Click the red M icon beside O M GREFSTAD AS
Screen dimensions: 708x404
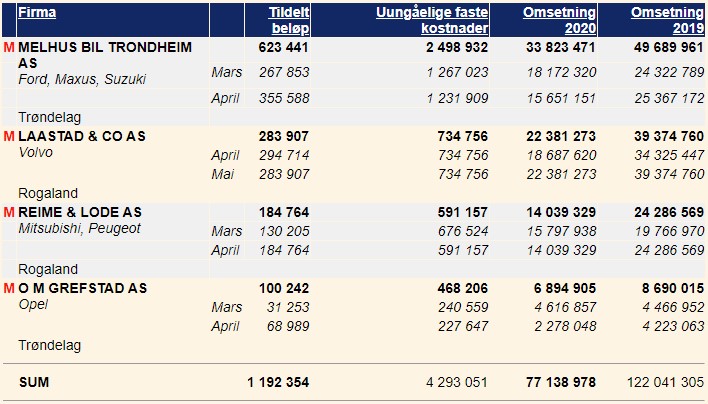[x=9, y=288]
